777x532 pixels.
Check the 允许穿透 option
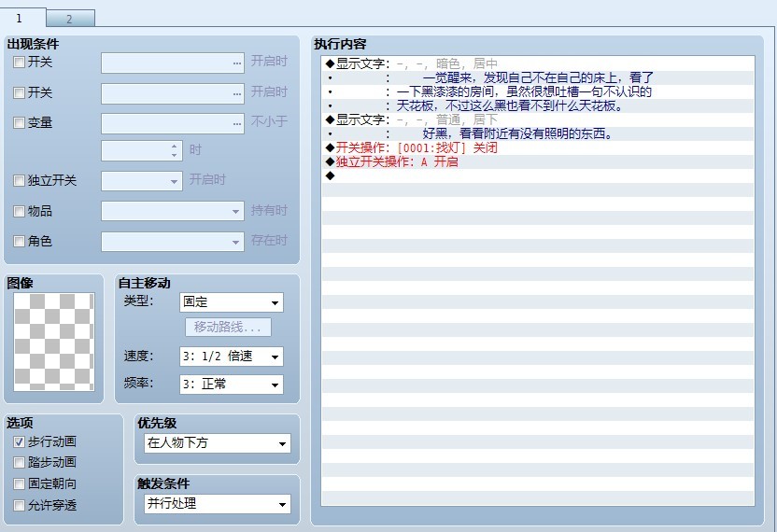(19, 505)
